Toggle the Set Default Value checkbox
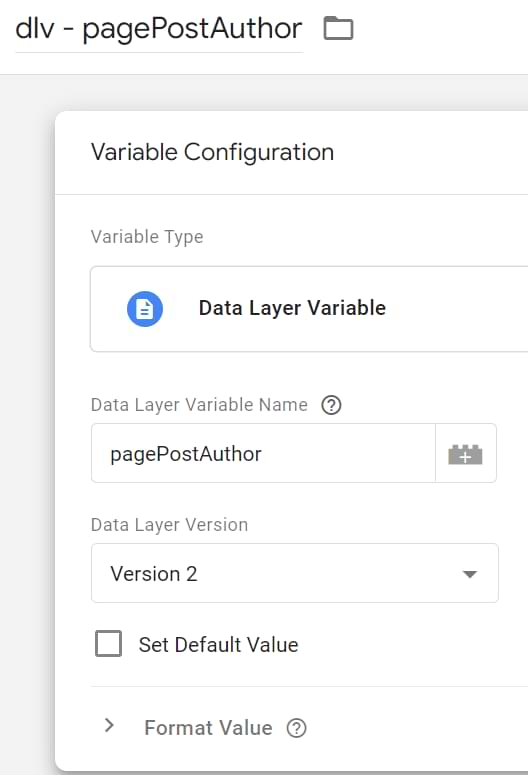Image resolution: width=528 pixels, height=775 pixels. click(108, 644)
